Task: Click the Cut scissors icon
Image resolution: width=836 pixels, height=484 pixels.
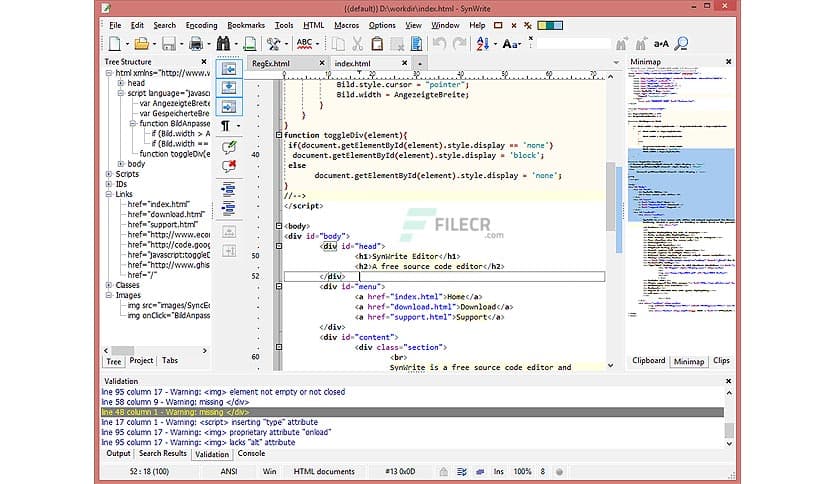Action: (357, 44)
